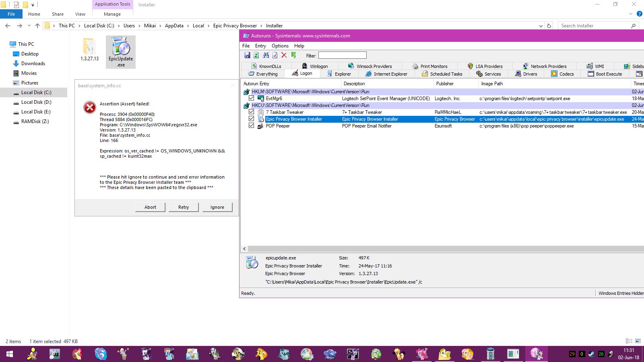The width and height of the screenshot is (644, 362).
Task: Open Customize Quick Access Toolbar dropdown
Action: point(33,5)
